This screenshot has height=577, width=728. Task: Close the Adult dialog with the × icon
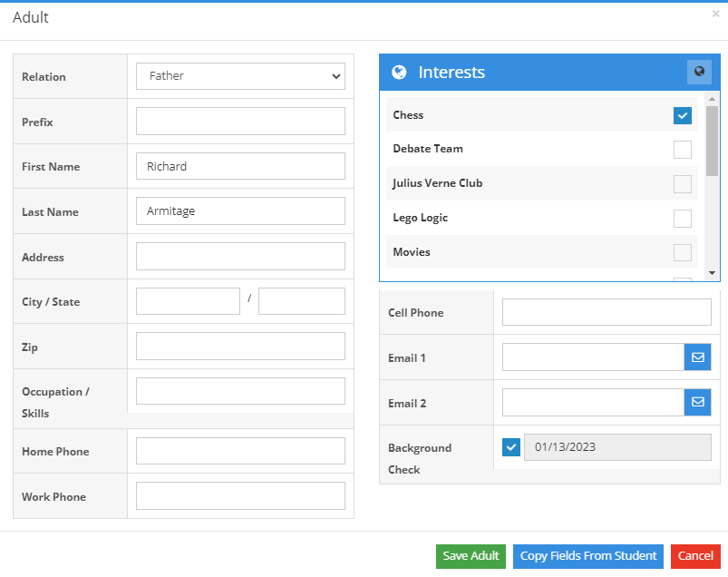(x=714, y=15)
